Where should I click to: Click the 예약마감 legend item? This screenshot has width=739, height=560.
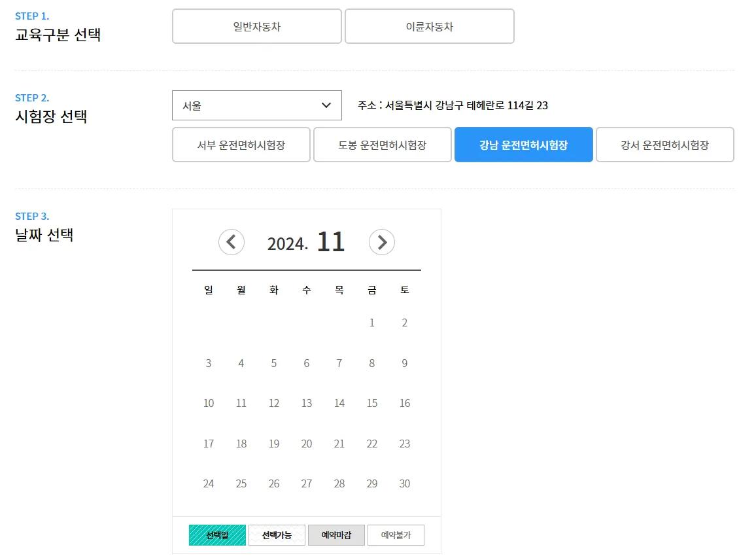coord(336,534)
